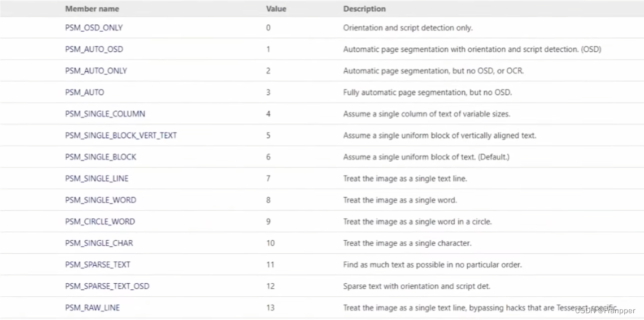644x320 pixels.
Task: Click description 'Treat the image as a single word.'
Action: 400,200
